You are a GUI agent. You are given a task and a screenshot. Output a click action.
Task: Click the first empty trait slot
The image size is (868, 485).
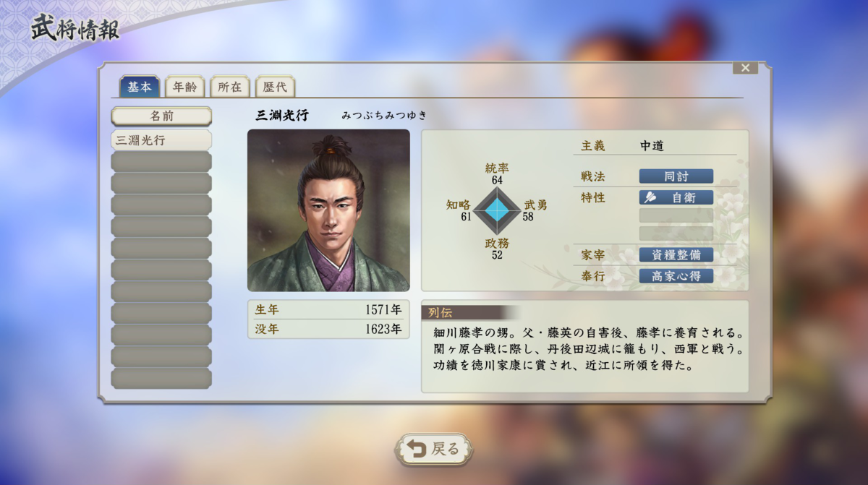tap(676, 215)
